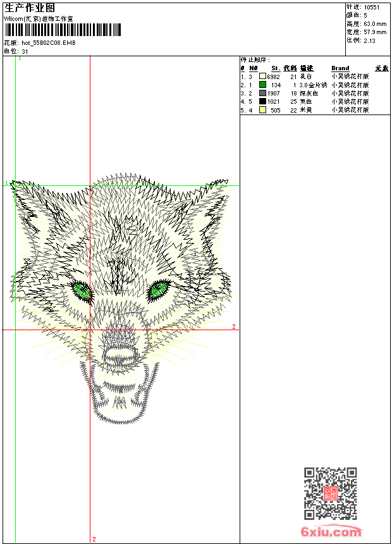392x544 pixels.
Task: Click the red marker 2 on horizontal line
Action: [233, 327]
